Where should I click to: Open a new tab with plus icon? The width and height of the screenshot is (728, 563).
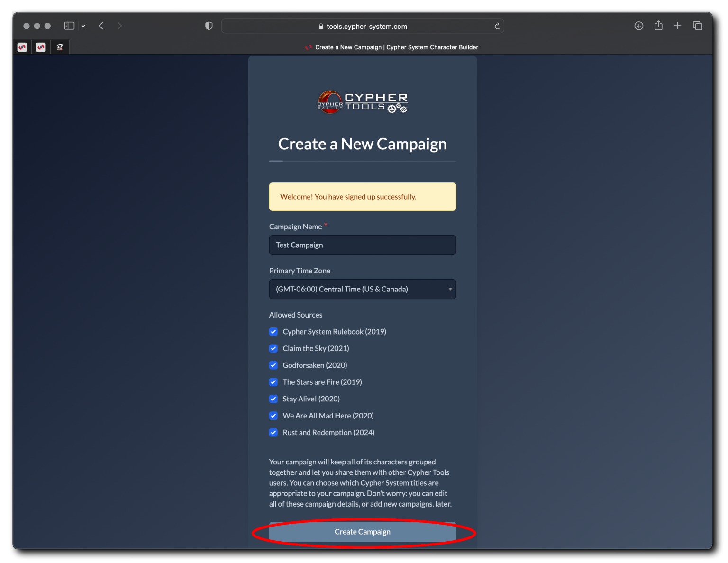(678, 26)
